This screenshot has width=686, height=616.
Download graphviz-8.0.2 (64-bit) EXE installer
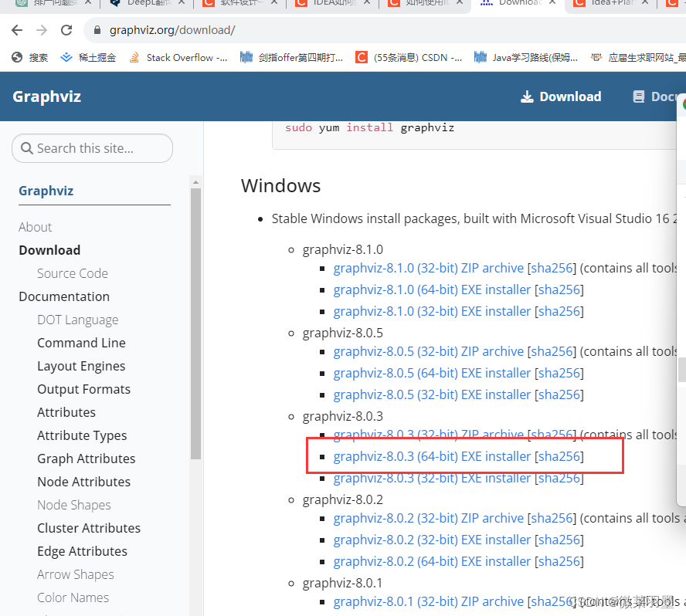click(432, 561)
